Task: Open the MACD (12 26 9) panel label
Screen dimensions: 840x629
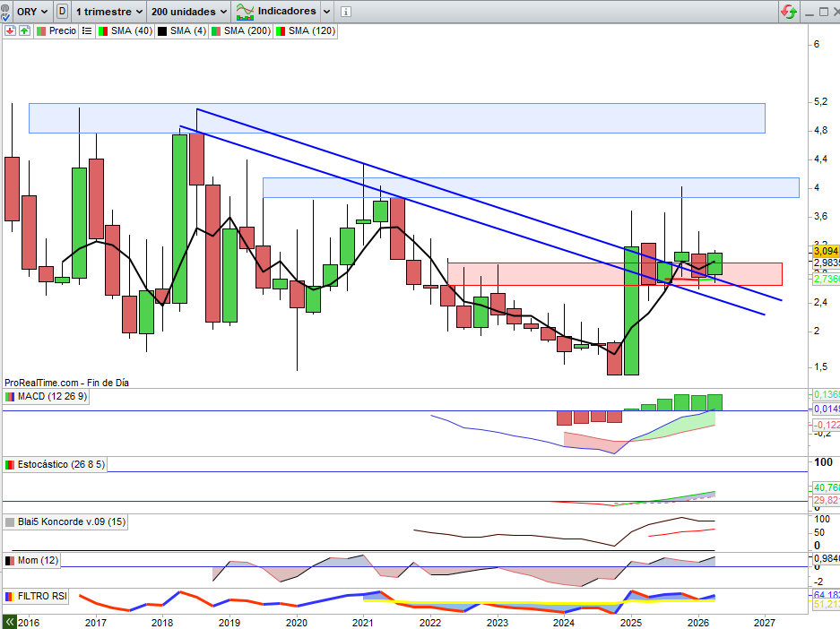Action: 52,397
